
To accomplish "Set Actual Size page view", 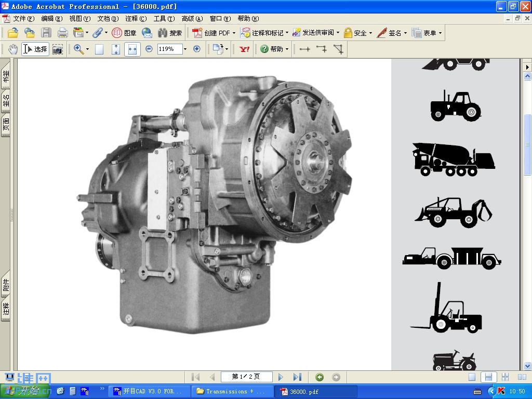I will (99, 49).
